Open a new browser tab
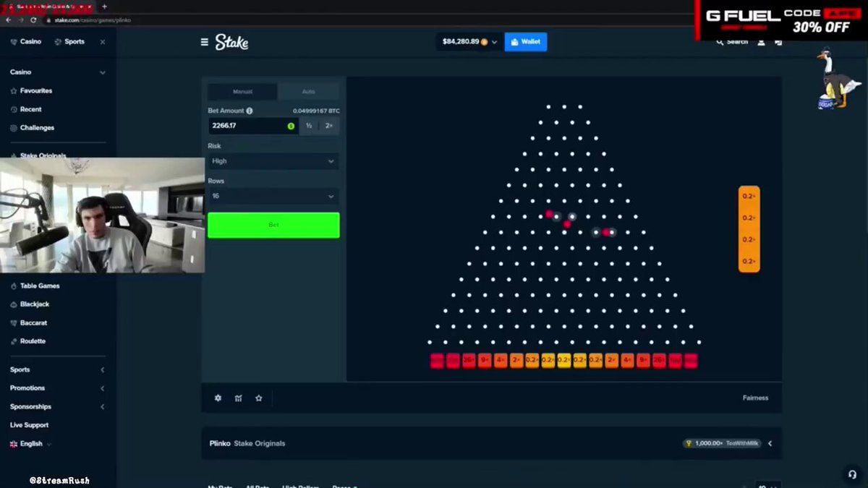 104,7
